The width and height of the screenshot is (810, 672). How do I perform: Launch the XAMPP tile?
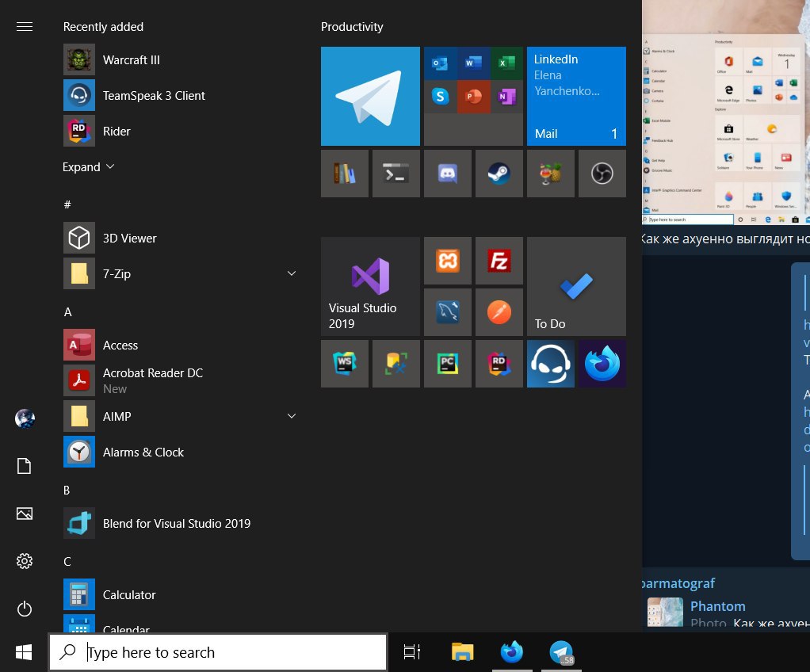pos(447,261)
